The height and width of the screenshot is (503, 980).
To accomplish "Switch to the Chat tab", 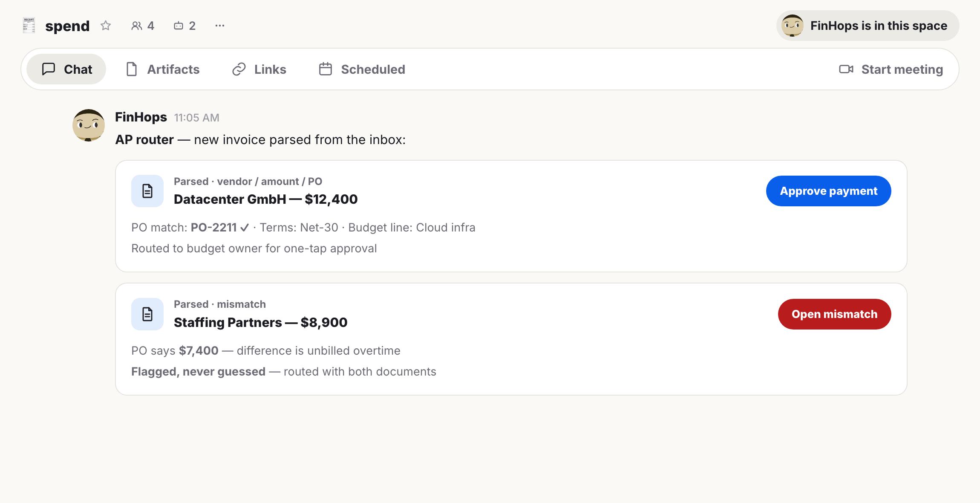I will coord(66,69).
